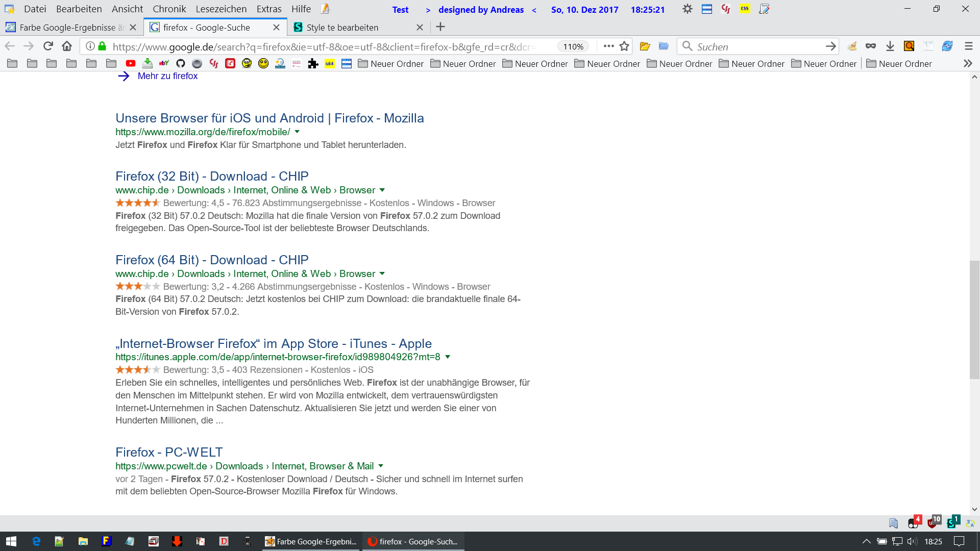Open a new tab with plus button

[x=440, y=27]
